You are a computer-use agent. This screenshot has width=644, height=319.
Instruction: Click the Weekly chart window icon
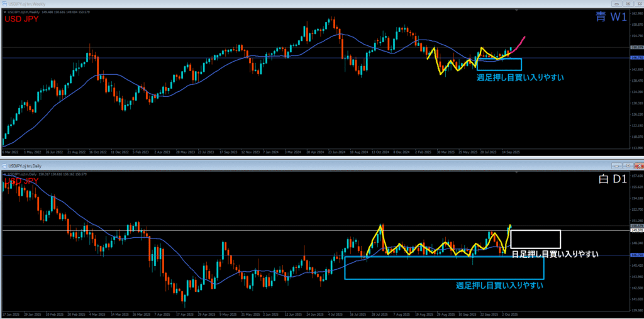click(4, 4)
